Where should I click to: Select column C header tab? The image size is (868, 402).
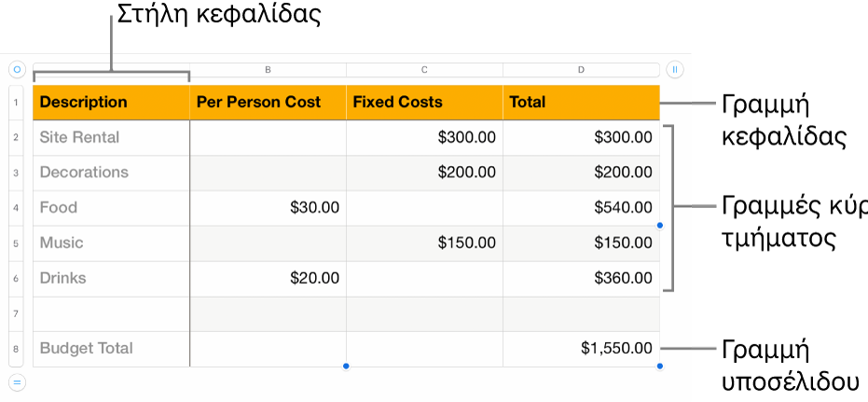(424, 70)
